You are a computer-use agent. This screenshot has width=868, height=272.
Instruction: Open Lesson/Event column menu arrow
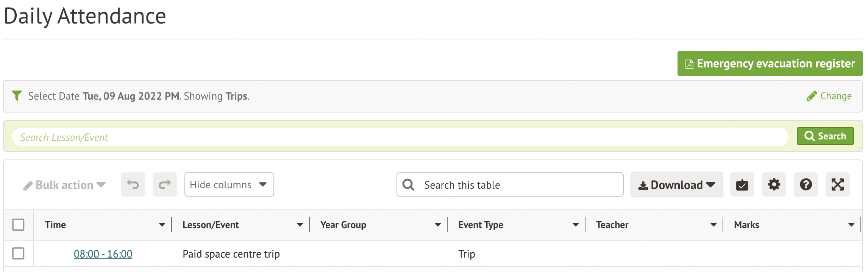(x=300, y=225)
